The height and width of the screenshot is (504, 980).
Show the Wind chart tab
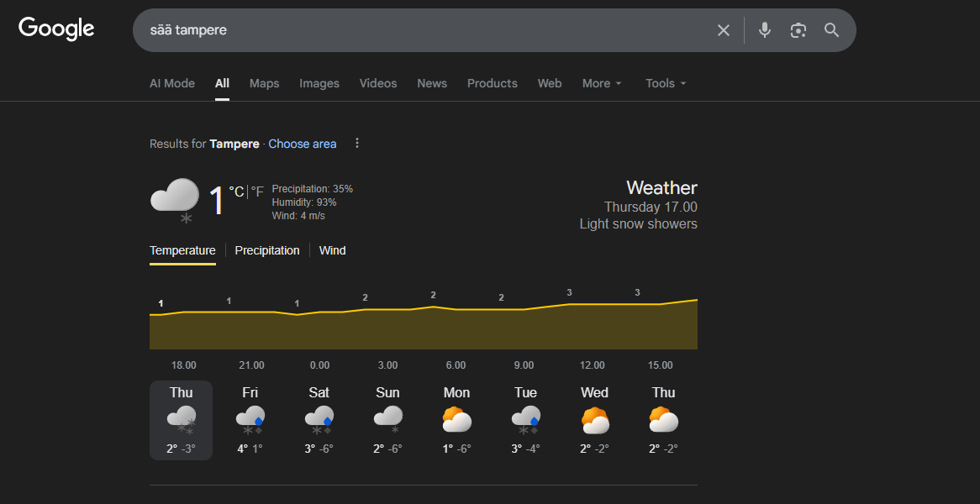(x=332, y=250)
